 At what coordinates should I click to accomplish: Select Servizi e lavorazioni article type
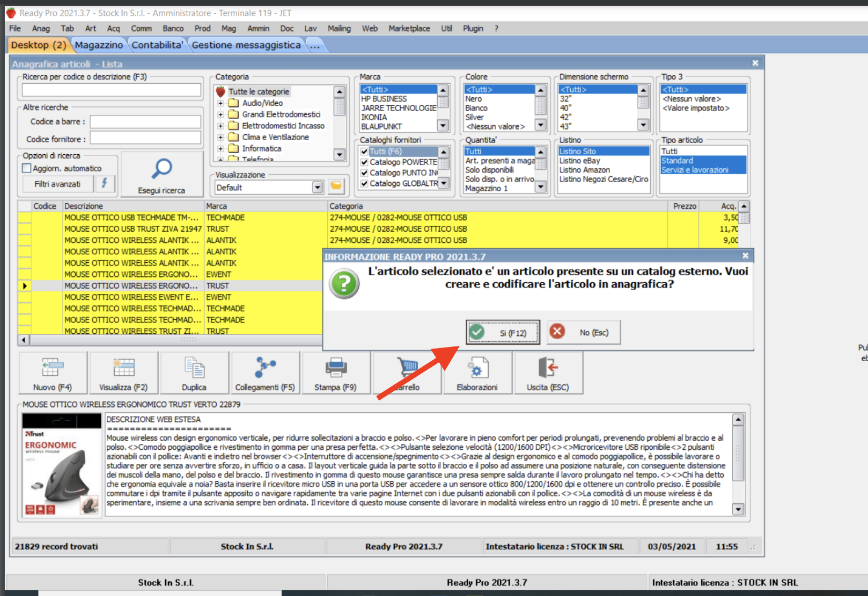[x=703, y=170]
